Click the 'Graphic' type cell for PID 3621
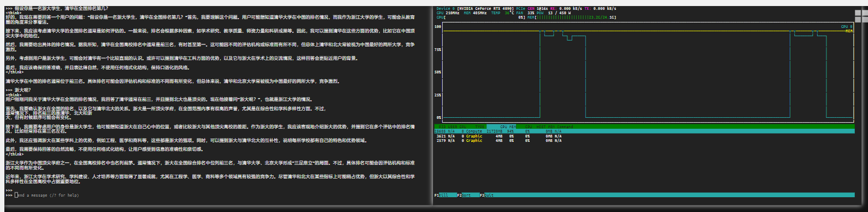The width and height of the screenshot is (868, 212). [x=474, y=136]
